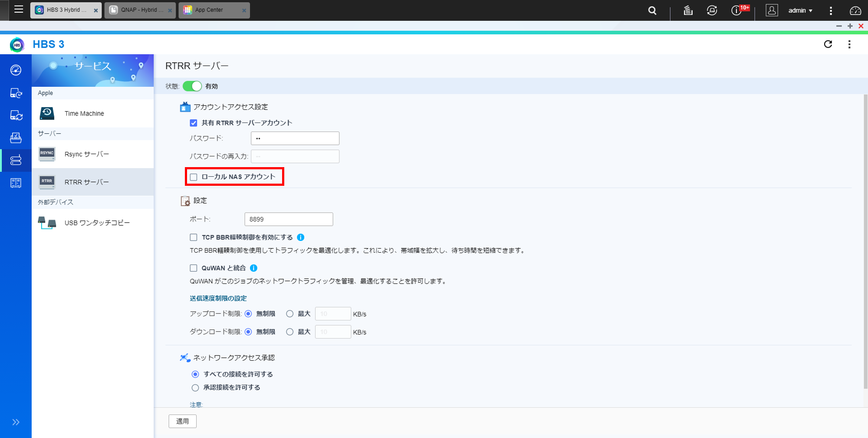868x438 pixels.
Task: Select 承認接続を許可する radio
Action: (195, 388)
